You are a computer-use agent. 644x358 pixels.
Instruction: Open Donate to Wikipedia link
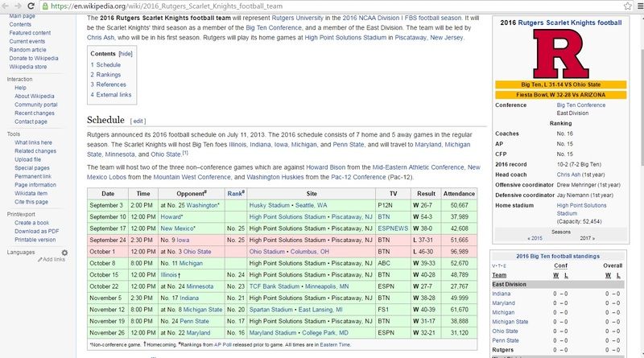(34, 58)
